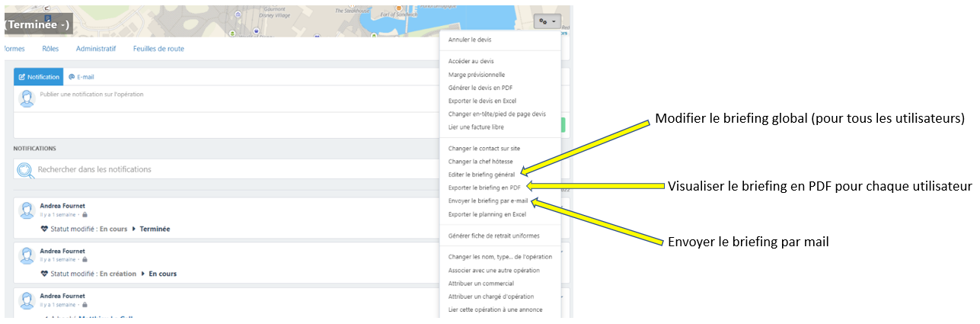Screen dimensions: 980x324
Task: Switch to the E-mail tab
Action: pos(81,77)
